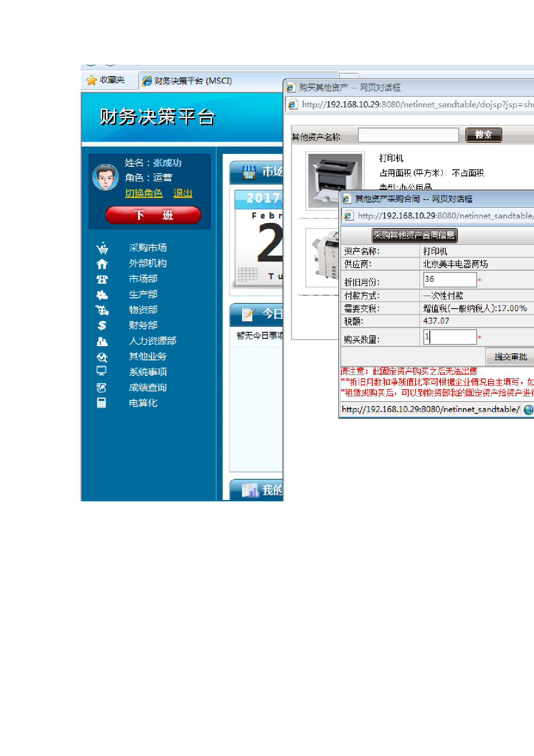Click the house icon beside 外部机构

point(102,264)
